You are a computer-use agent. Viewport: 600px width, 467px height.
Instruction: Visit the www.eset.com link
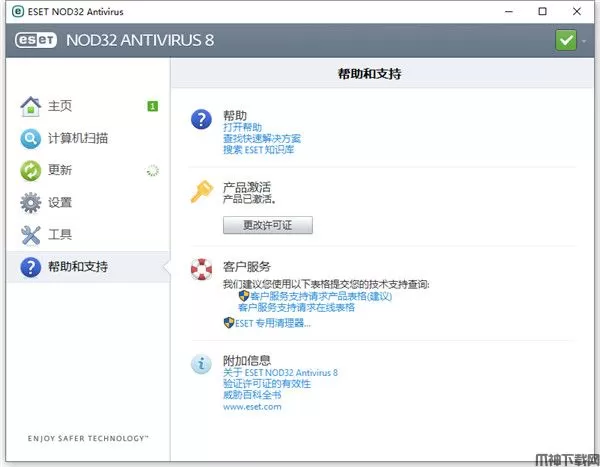pyautogui.click(x=252, y=407)
